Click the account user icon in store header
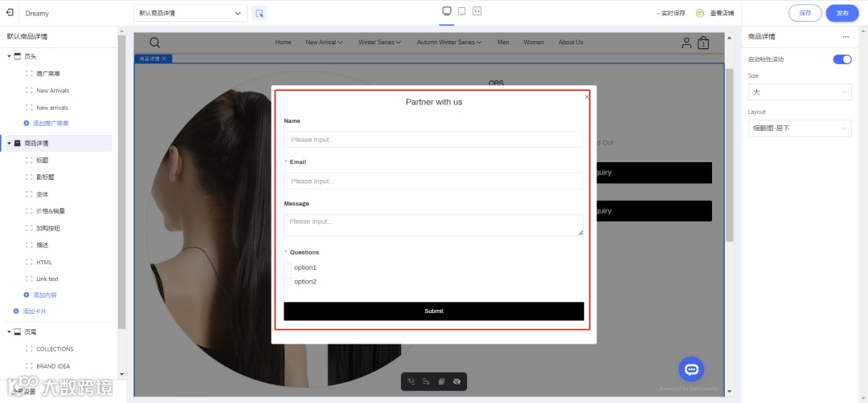 (686, 43)
